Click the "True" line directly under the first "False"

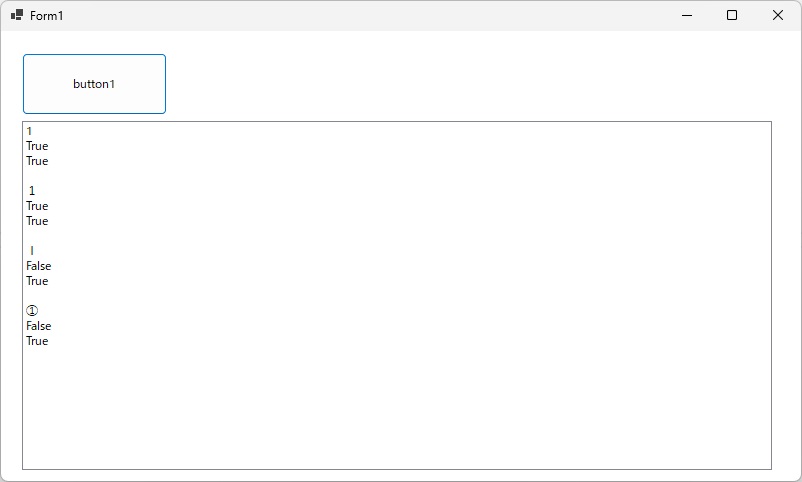coord(37,281)
